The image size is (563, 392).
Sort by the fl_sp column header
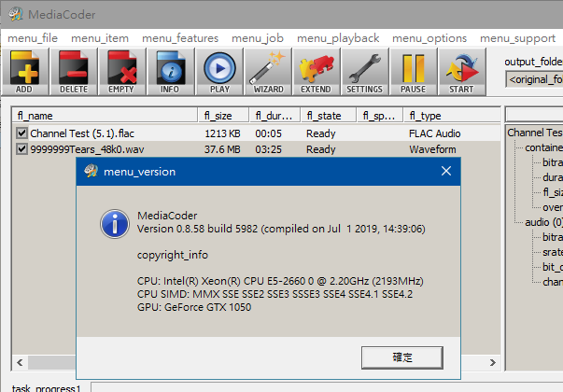[x=380, y=116]
